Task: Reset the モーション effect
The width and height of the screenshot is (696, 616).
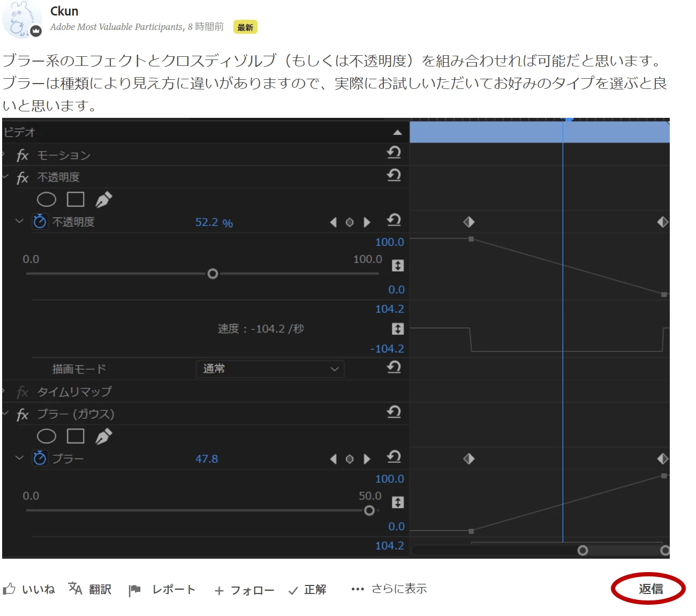Action: [x=394, y=153]
